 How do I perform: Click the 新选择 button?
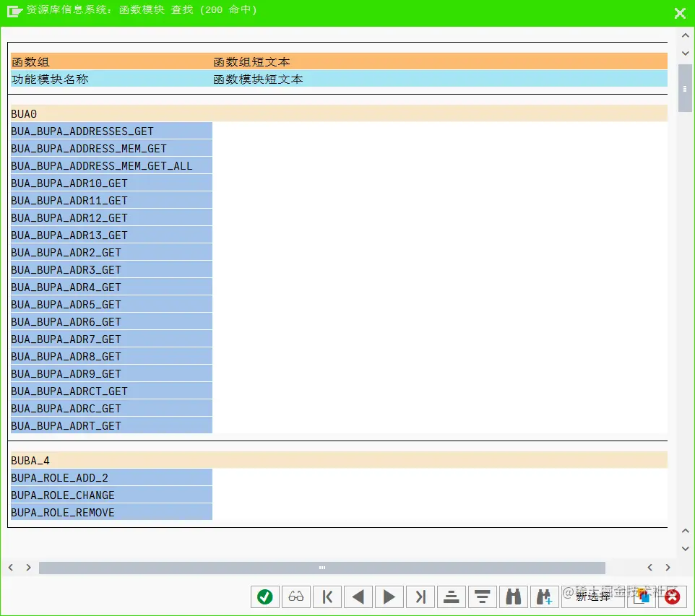point(592,597)
